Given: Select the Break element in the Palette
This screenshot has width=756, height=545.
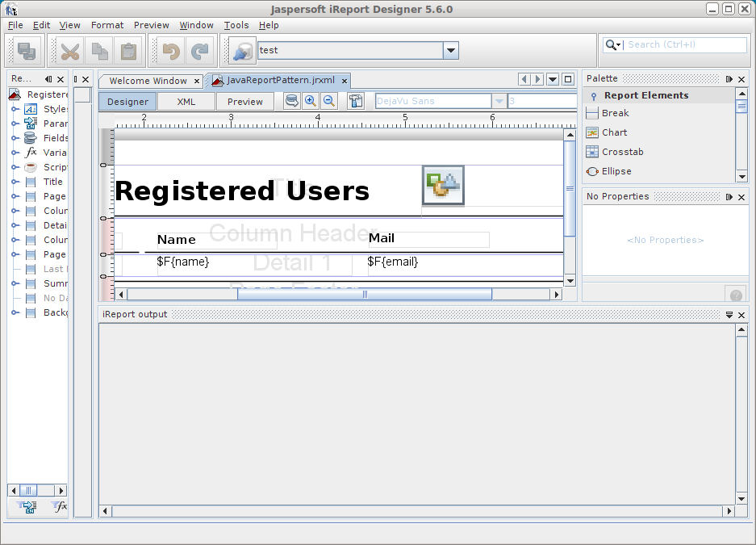Looking at the screenshot, I should pyautogui.click(x=615, y=113).
